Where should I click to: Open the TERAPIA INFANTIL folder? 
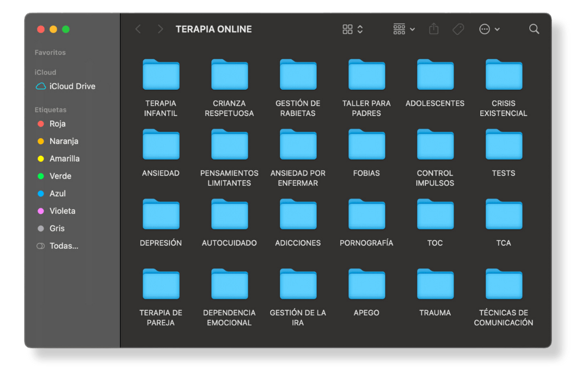[x=161, y=75]
